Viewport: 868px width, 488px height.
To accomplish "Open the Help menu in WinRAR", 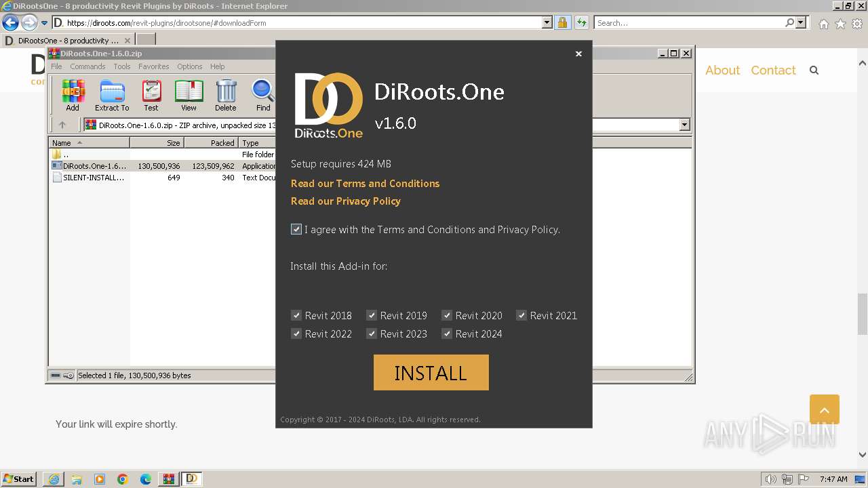I will tap(217, 66).
